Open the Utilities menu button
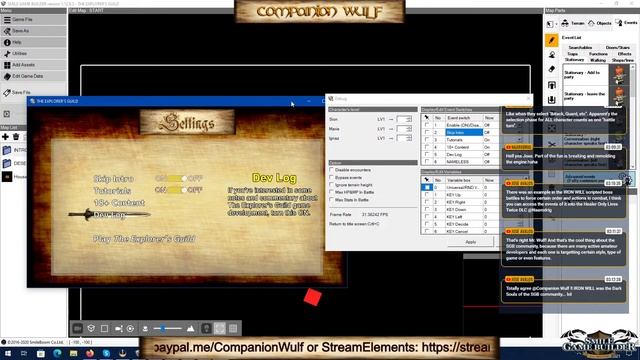The image size is (640, 360). [x=33, y=53]
